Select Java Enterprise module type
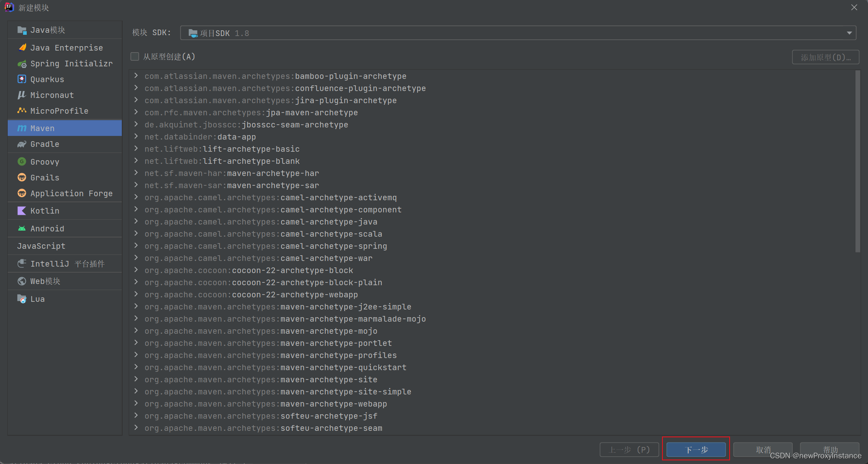Screen dimensions: 868x464 [65, 48]
